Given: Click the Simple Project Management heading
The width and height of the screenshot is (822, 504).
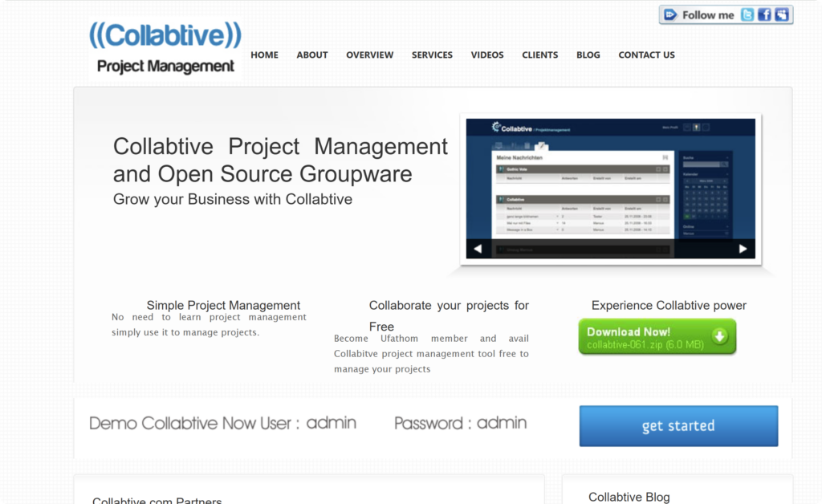Looking at the screenshot, I should (x=223, y=305).
